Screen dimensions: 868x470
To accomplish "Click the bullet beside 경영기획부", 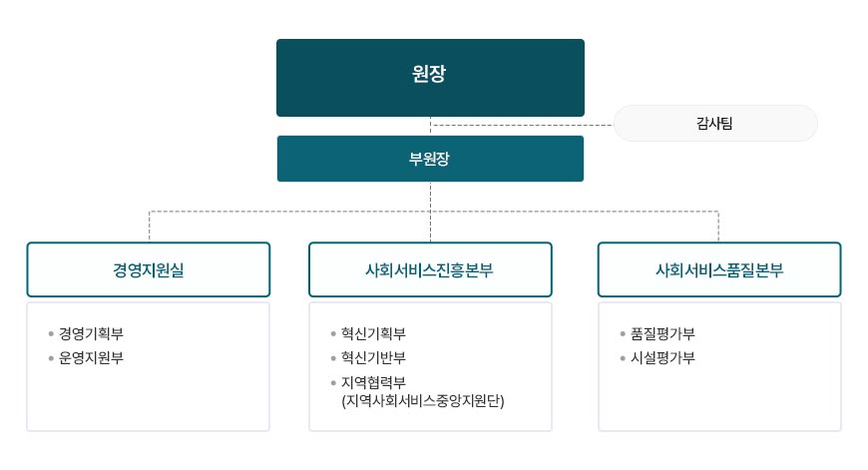I will [x=51, y=334].
